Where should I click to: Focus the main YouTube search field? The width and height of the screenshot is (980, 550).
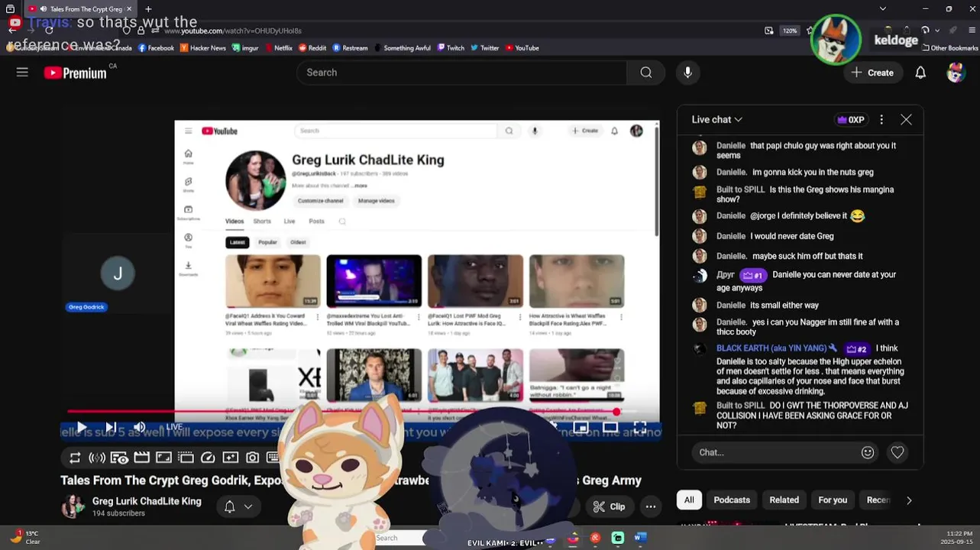[x=461, y=73]
